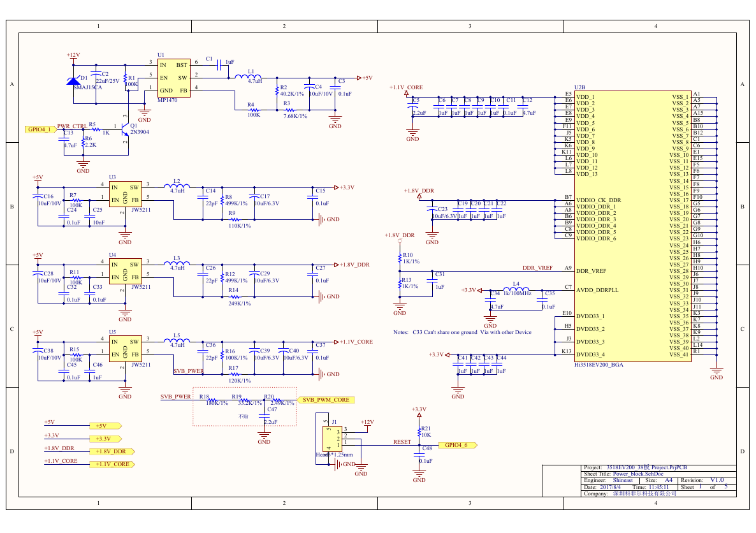Select the 120K/1% resistor value
Screen dimensions: 756x533
239,381
